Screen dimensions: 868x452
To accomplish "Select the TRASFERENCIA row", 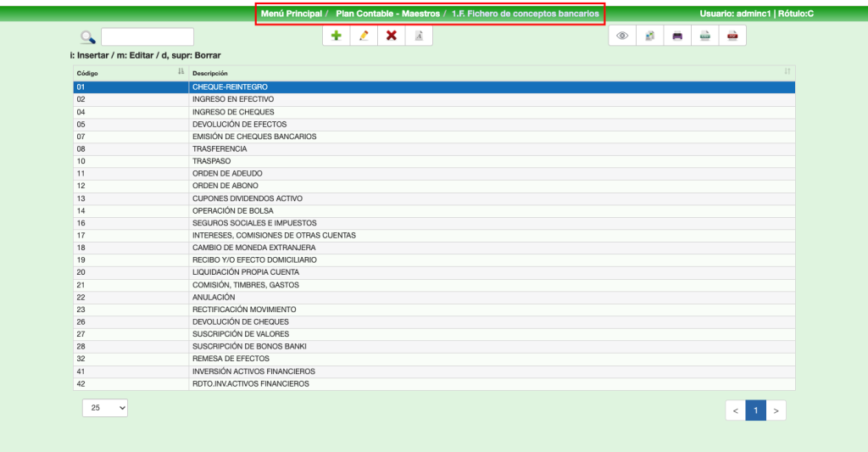I will pyautogui.click(x=220, y=148).
